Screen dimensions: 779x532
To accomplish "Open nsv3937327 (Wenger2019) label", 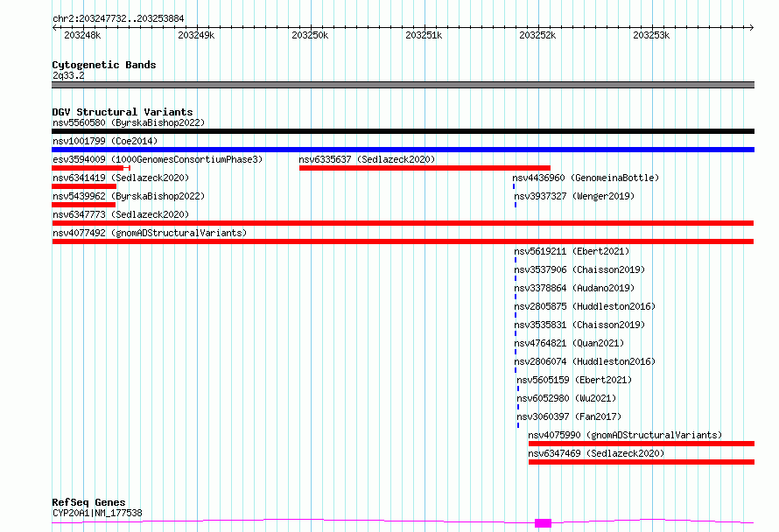I will (574, 196).
